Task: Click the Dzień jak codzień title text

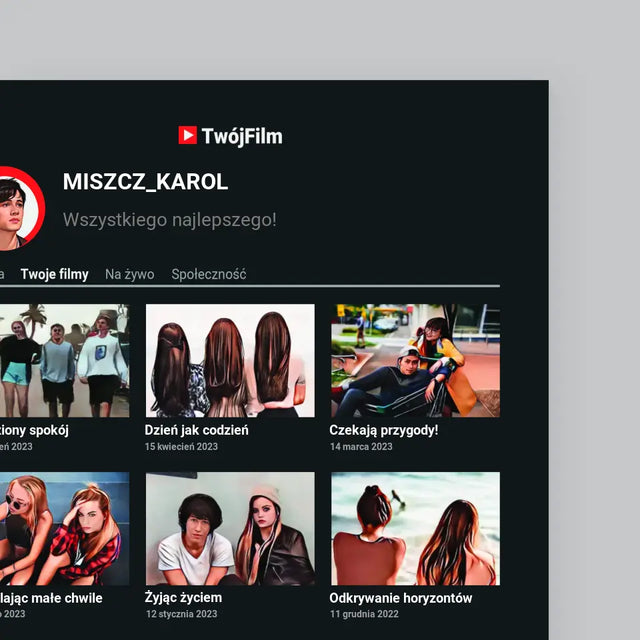Action: tap(197, 430)
